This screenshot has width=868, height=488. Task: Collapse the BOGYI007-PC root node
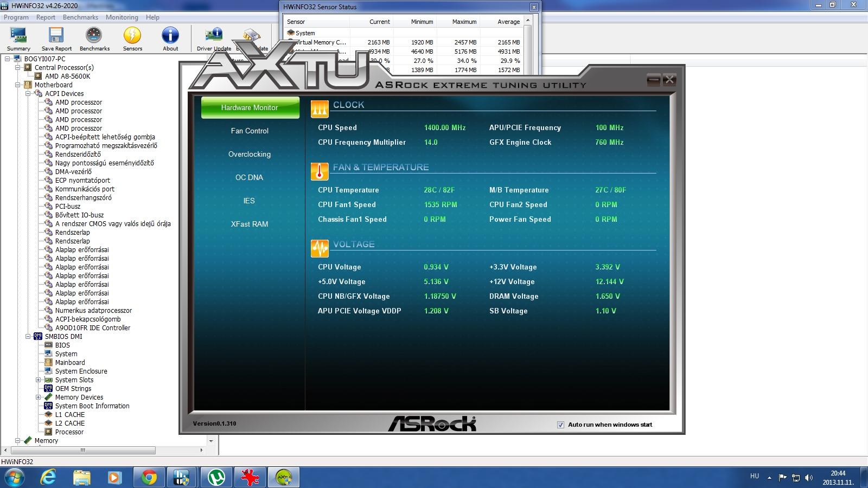point(8,59)
